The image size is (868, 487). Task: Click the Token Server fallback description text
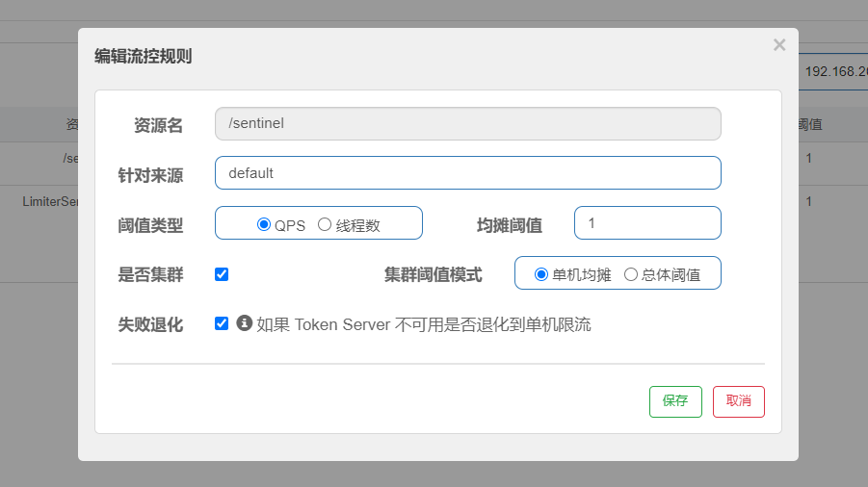[x=424, y=324]
